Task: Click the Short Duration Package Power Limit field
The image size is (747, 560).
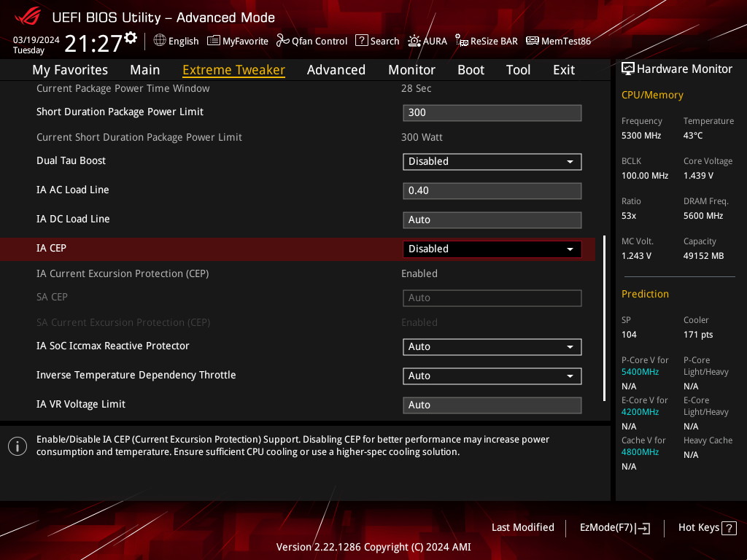Action: 492,112
